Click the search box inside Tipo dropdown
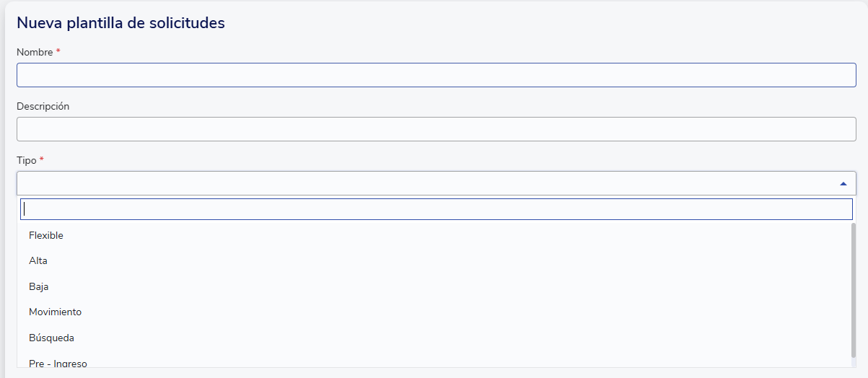Screen dimensions: 868x378 [x=436, y=209]
